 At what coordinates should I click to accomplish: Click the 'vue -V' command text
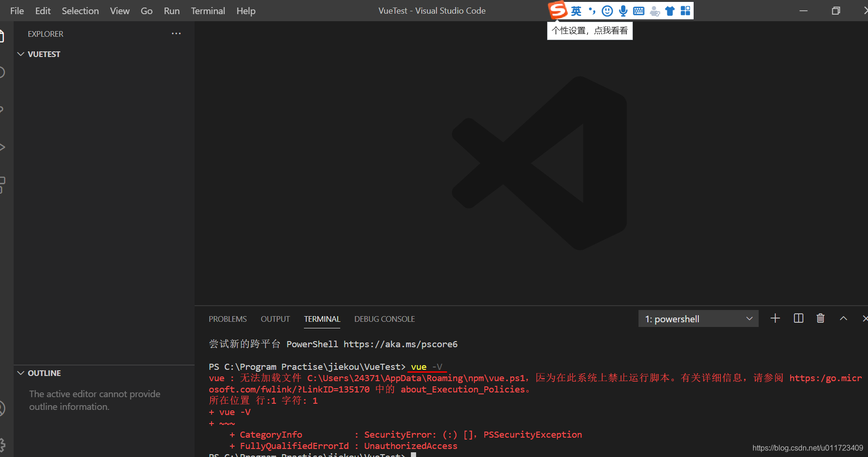426,367
